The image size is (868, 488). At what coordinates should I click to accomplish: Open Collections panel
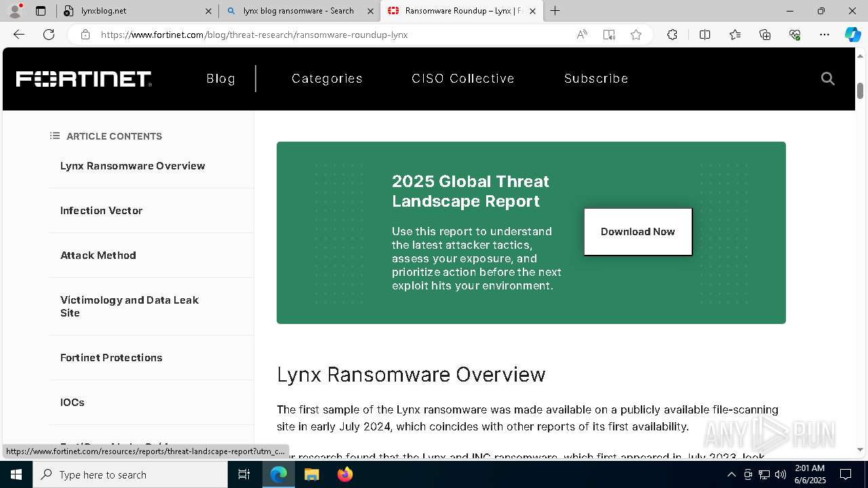[765, 35]
